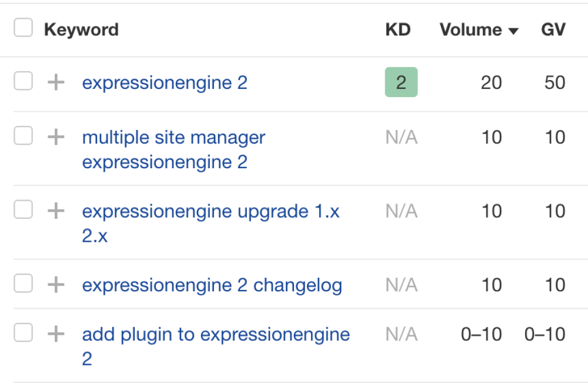Check the 'expressionengine upgrade 1.x 2.x' row
This screenshot has width=588, height=383.
tap(23, 210)
